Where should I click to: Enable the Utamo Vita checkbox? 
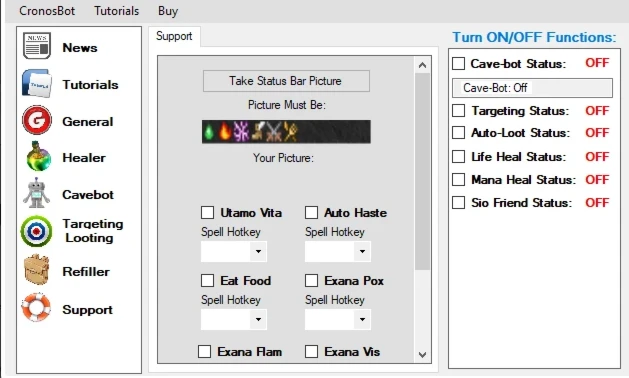[207, 213]
